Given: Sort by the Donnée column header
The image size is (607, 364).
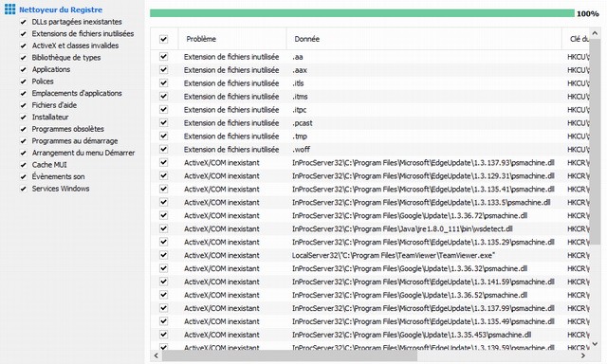Looking at the screenshot, I should [x=424, y=39].
